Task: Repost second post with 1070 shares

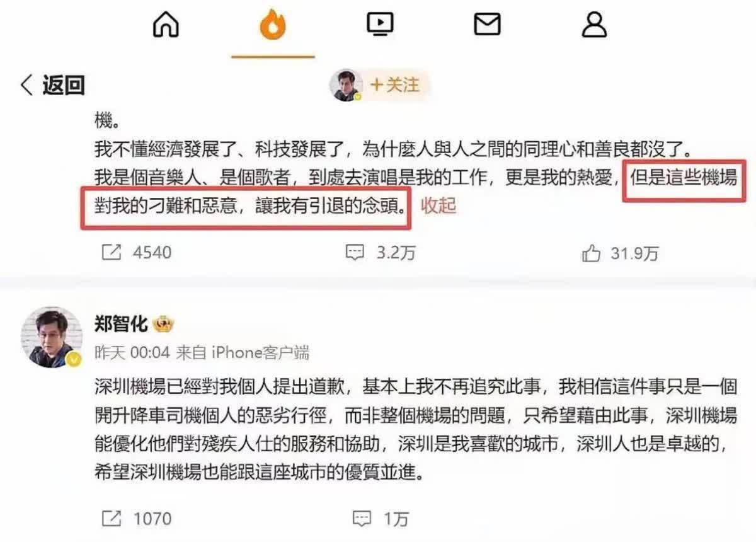Action: [112, 518]
